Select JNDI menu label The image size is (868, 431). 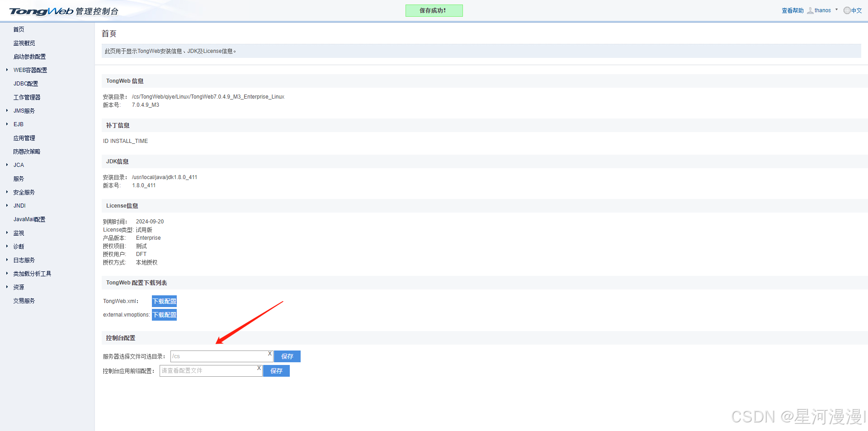click(x=19, y=206)
